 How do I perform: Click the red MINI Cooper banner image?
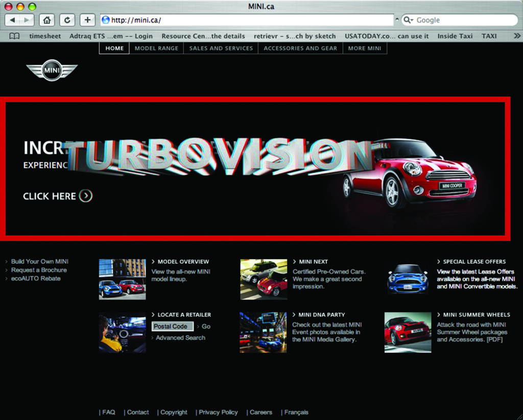click(x=410, y=174)
